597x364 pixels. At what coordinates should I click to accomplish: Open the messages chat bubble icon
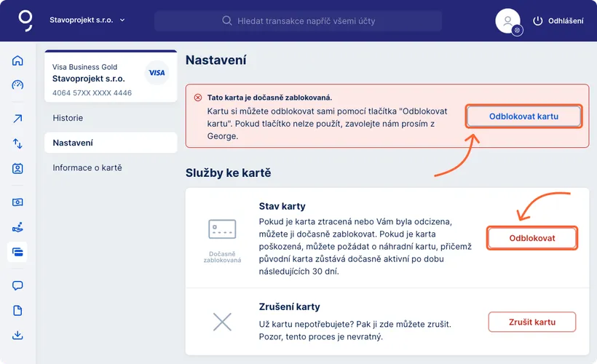(x=17, y=285)
